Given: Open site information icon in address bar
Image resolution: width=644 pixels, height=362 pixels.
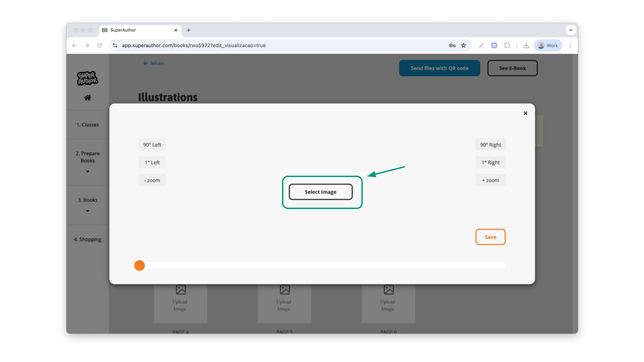Looking at the screenshot, I should click(x=115, y=45).
